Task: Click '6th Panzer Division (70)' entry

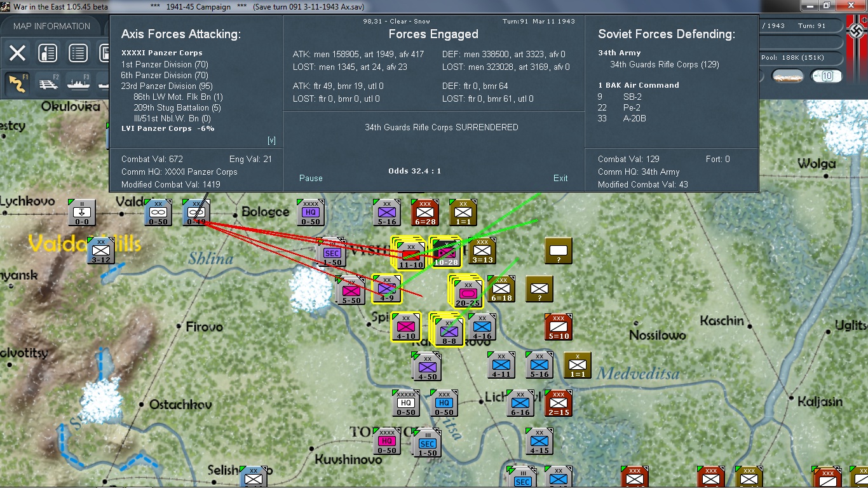Action: 165,75
